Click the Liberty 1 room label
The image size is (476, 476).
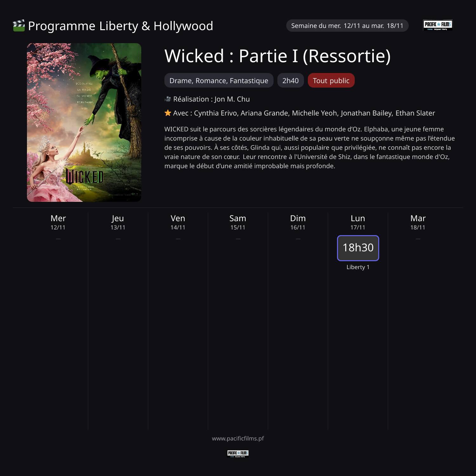point(358,267)
